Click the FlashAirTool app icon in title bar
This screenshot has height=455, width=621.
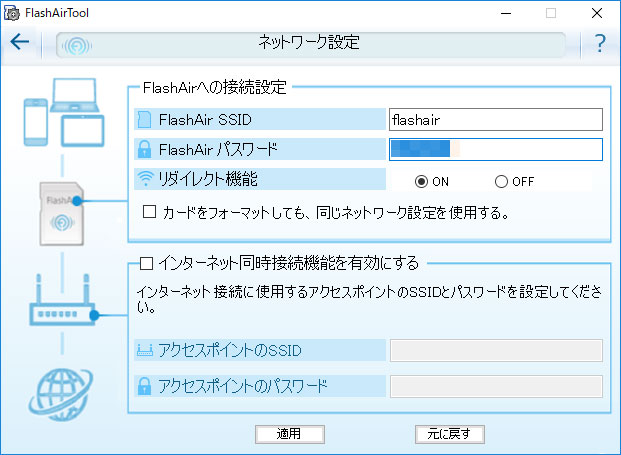click(12, 13)
